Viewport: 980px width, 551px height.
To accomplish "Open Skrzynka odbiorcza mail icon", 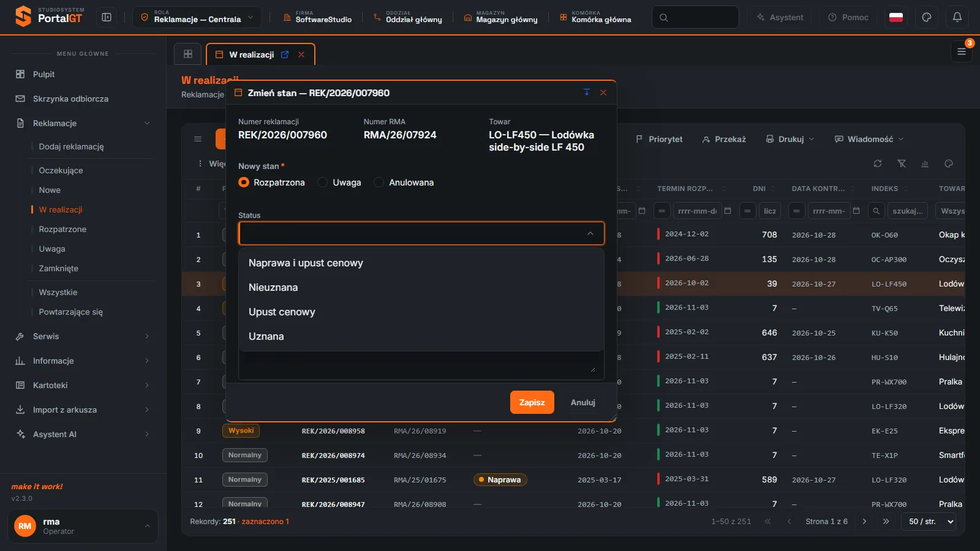I will 20,99.
